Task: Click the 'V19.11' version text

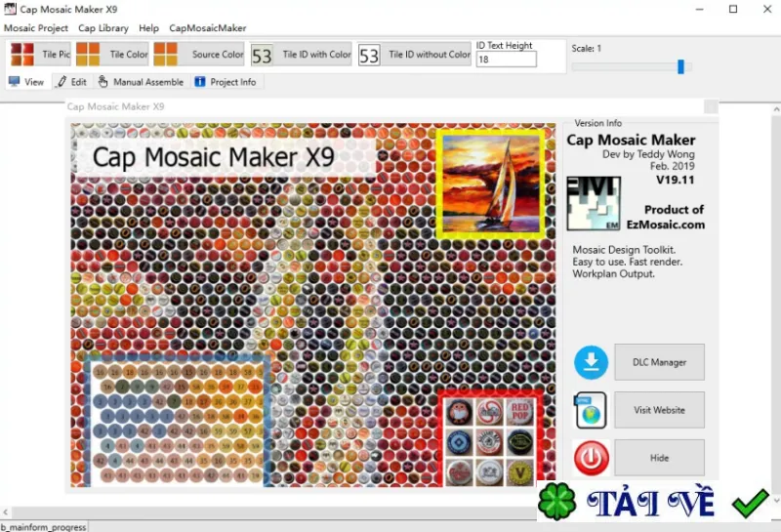Action: [675, 180]
